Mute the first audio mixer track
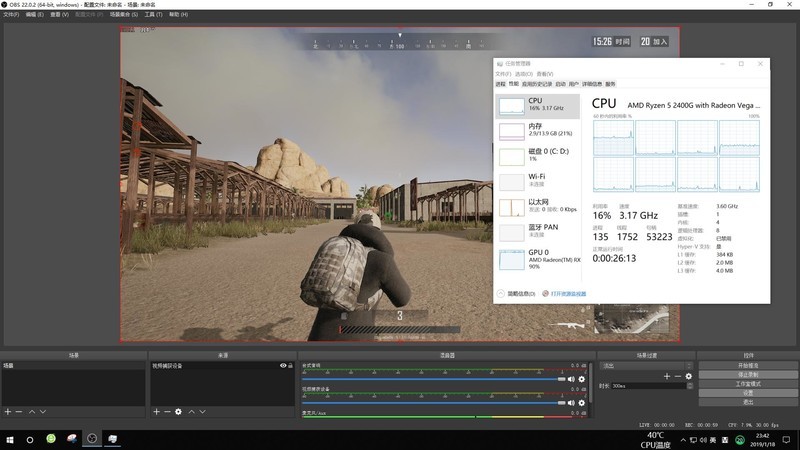Screen dimensions: 800x450 coord(571,379)
